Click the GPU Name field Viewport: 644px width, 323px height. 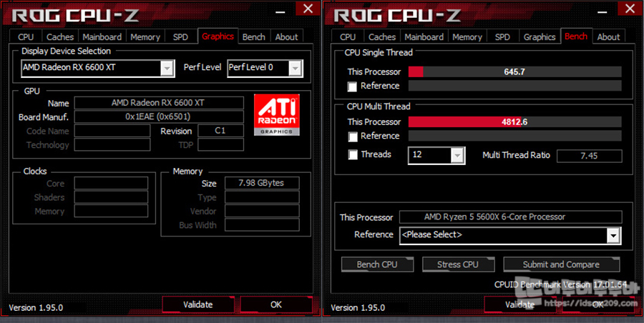(x=159, y=103)
